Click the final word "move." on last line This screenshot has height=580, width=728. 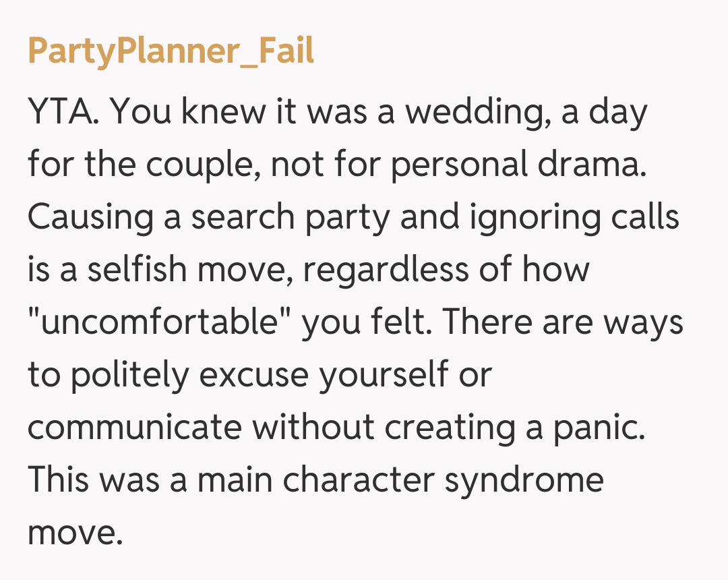[x=74, y=533]
